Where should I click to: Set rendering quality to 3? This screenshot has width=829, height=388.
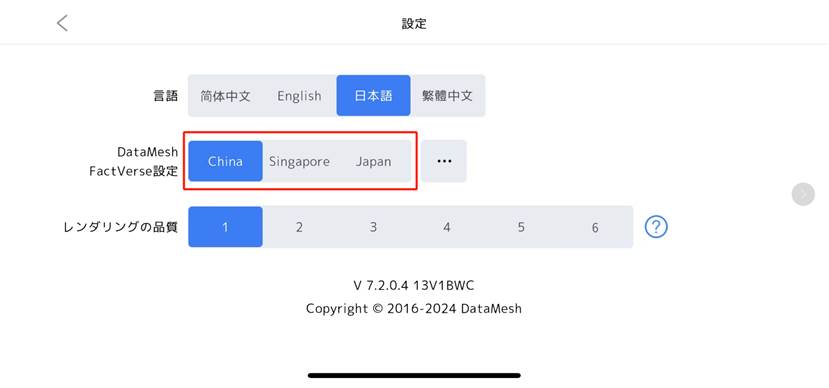(373, 227)
